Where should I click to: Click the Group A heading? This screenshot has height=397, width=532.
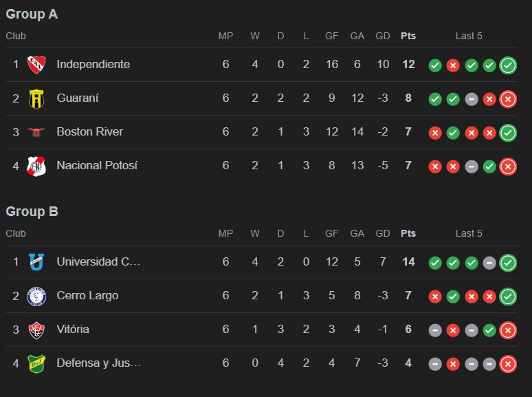32,14
